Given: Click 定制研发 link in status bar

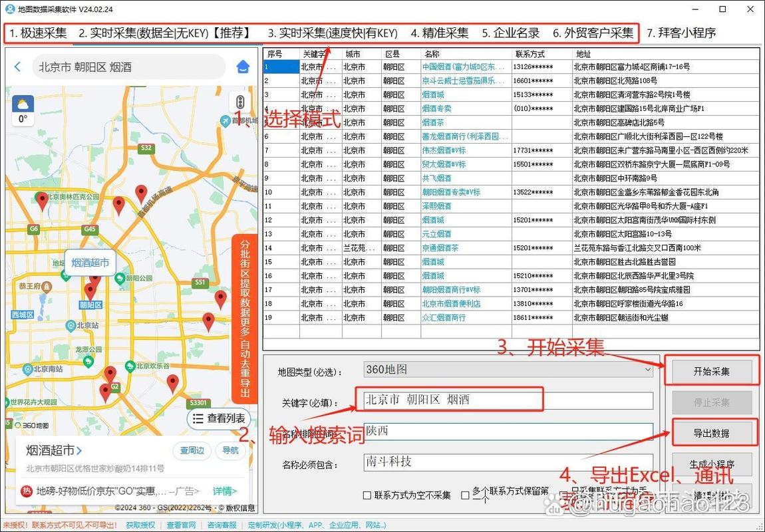Looking at the screenshot, I should (x=317, y=525).
